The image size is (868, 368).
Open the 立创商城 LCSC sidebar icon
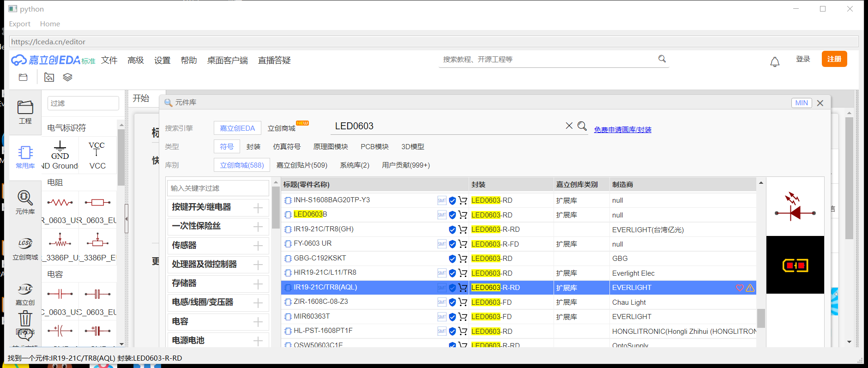point(25,248)
